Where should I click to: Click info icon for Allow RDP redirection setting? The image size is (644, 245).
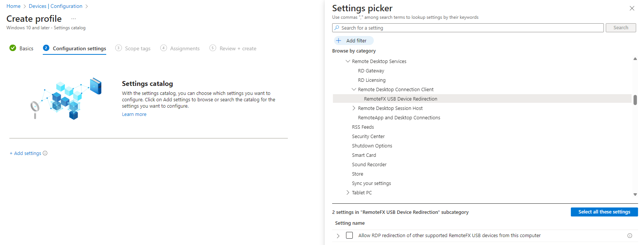click(630, 236)
